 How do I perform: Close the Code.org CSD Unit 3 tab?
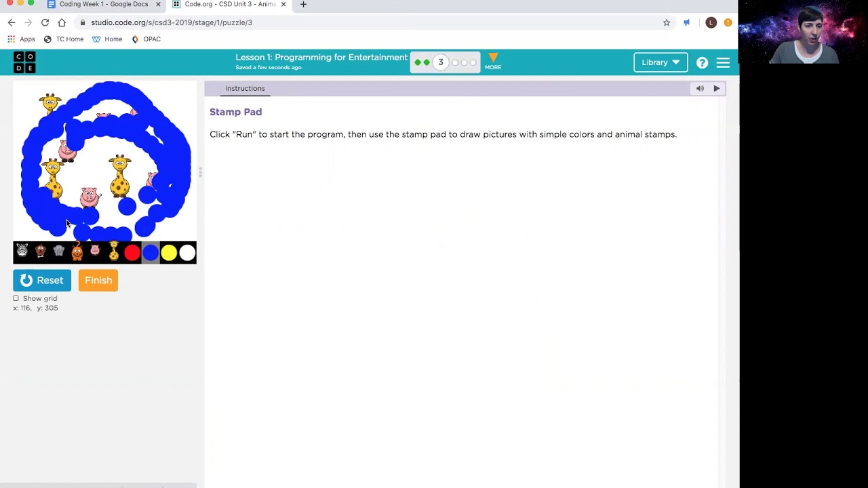coord(283,5)
